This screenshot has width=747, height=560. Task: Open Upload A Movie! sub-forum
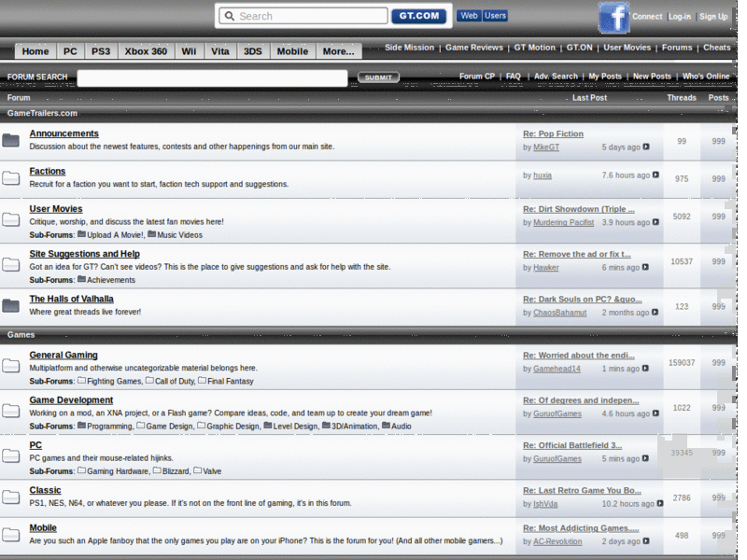click(115, 235)
